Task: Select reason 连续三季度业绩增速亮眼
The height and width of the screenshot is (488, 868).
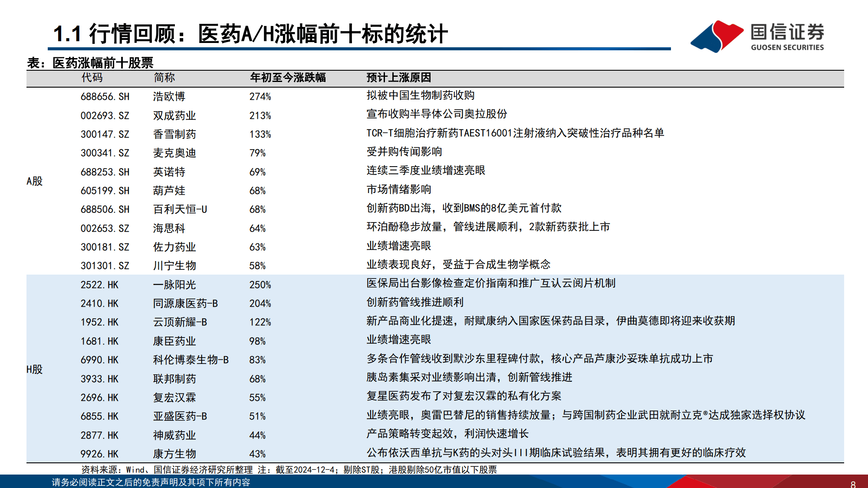Action: [x=426, y=170]
